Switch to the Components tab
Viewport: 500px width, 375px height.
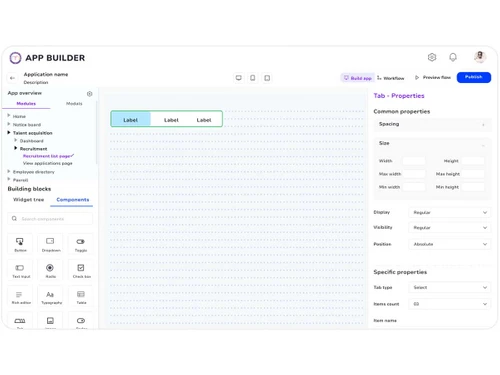click(x=73, y=200)
